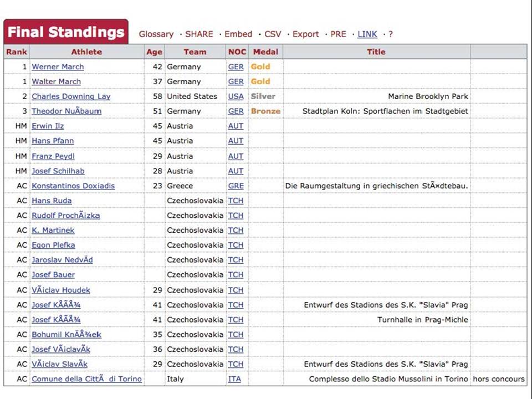This screenshot has height=399, width=532.
Task: Open GER link in Werner March row
Action: (236, 67)
